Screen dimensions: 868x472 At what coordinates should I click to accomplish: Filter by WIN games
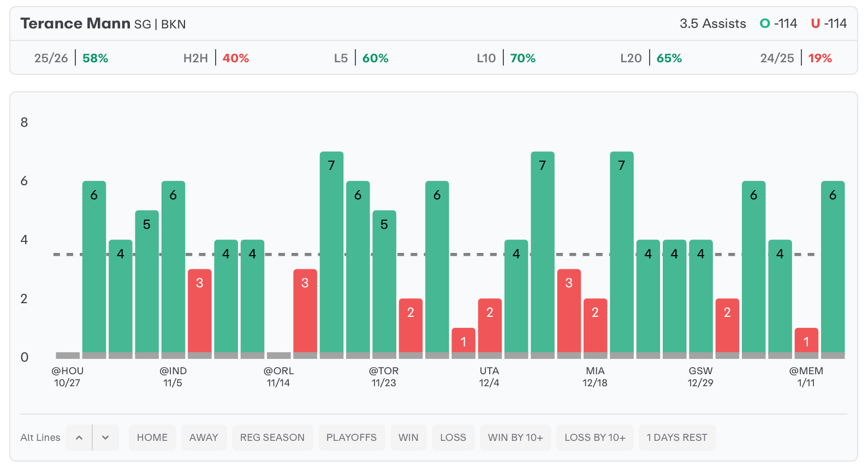pyautogui.click(x=408, y=438)
